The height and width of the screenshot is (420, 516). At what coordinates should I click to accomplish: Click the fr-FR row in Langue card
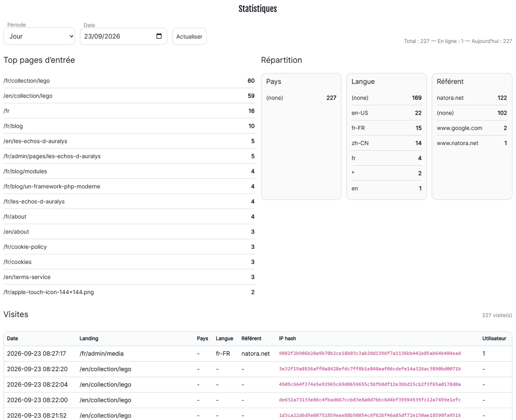click(x=387, y=128)
